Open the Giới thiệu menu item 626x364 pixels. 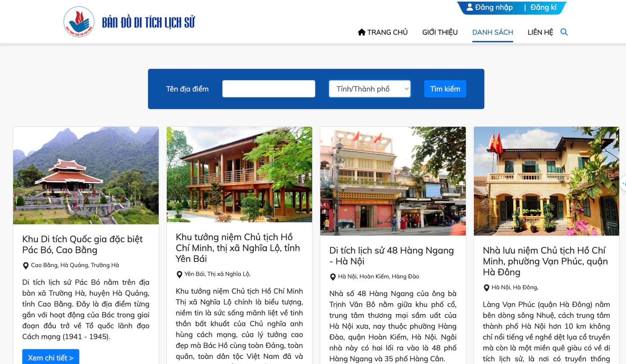coord(440,32)
